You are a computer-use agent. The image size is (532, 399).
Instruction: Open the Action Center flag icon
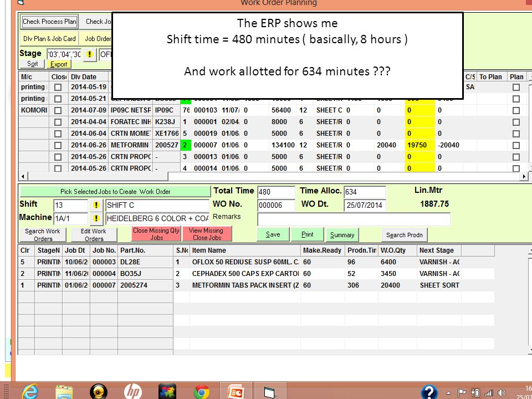pos(462,393)
